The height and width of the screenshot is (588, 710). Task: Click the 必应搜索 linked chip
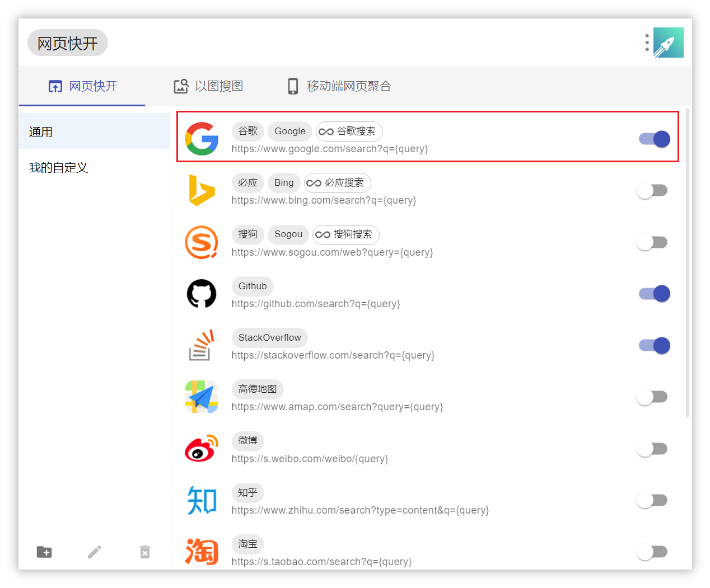(x=338, y=183)
